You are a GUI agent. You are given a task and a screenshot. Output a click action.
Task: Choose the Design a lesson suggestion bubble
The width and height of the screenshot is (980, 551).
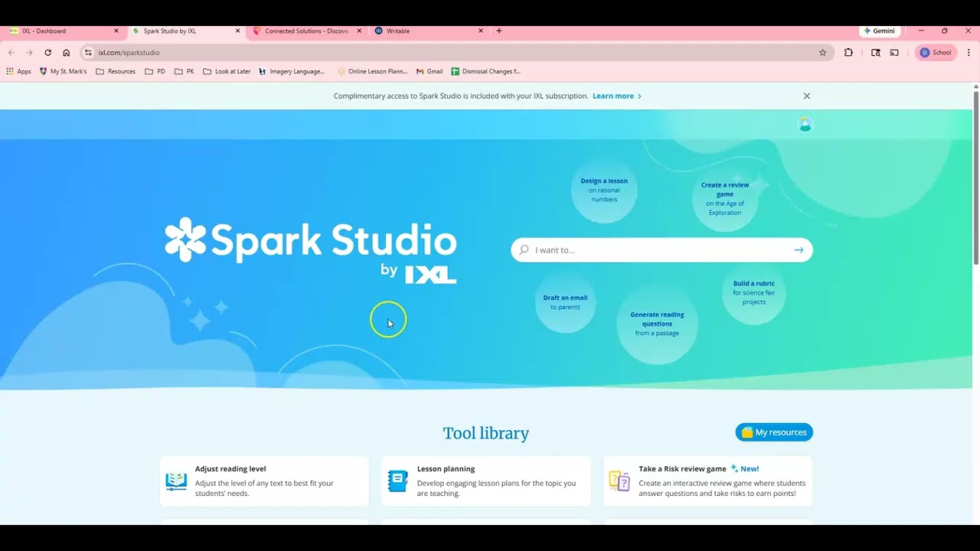[604, 190]
